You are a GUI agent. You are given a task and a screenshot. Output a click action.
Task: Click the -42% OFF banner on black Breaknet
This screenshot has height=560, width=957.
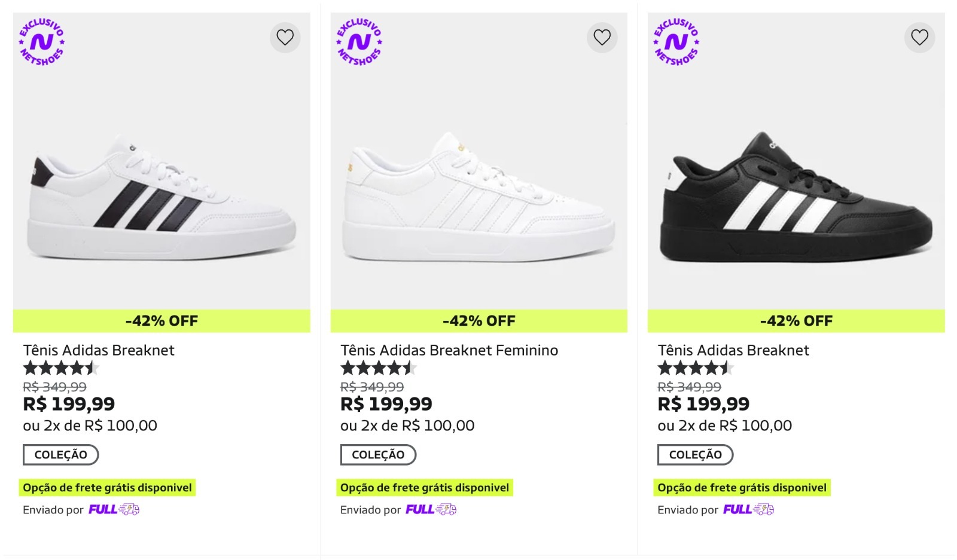click(x=796, y=321)
